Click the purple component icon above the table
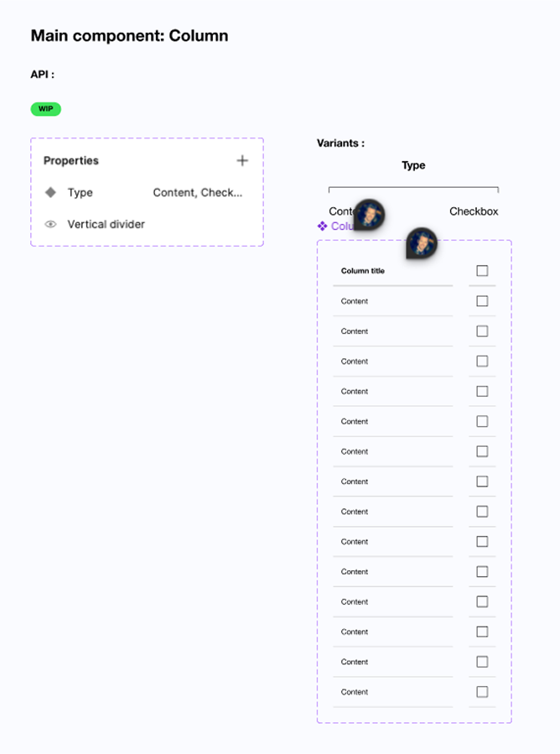This screenshot has width=560, height=754. (322, 226)
